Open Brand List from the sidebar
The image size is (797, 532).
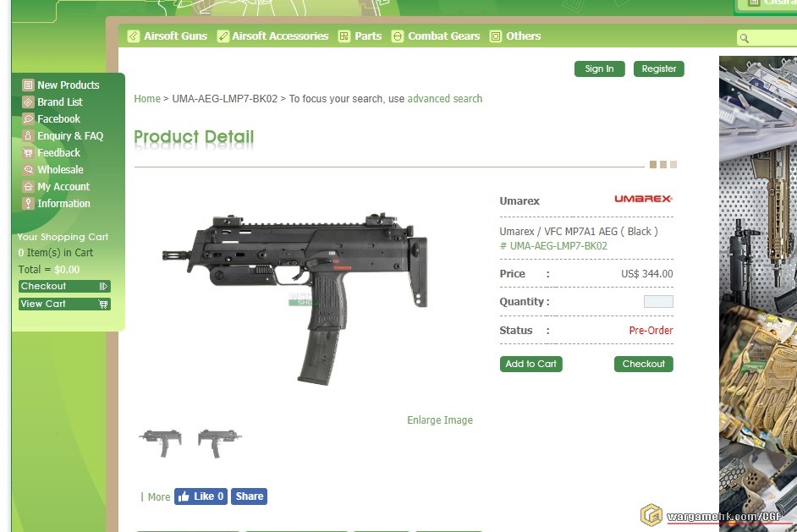tap(59, 102)
